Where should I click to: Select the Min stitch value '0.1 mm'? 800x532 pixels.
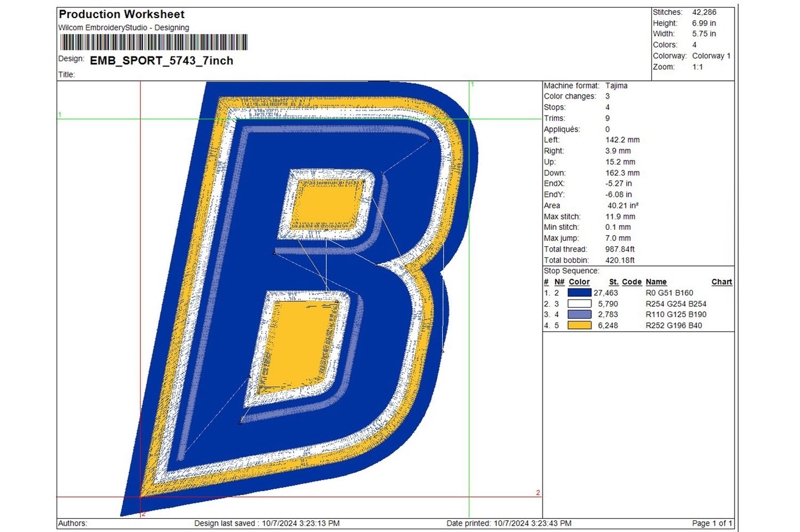click(x=618, y=228)
